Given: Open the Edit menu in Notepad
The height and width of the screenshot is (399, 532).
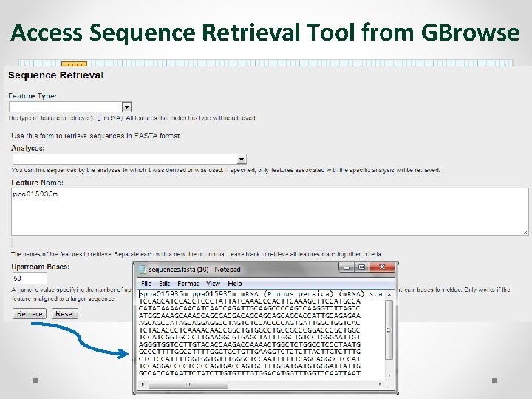Looking at the screenshot, I should [164, 283].
